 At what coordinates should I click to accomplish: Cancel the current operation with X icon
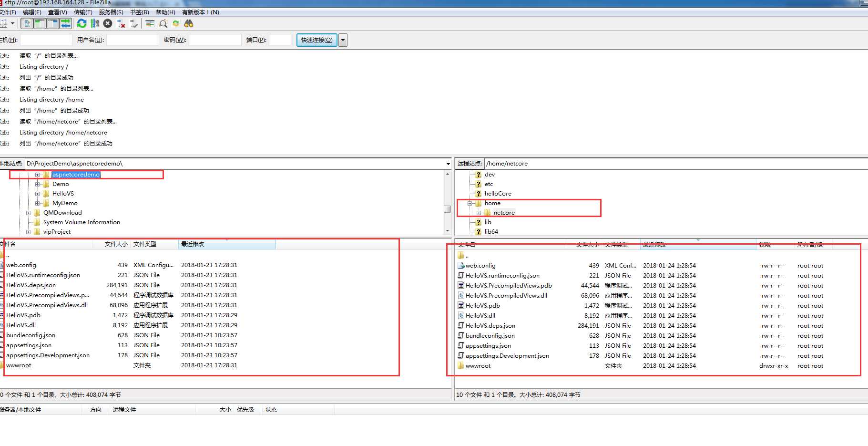(108, 23)
